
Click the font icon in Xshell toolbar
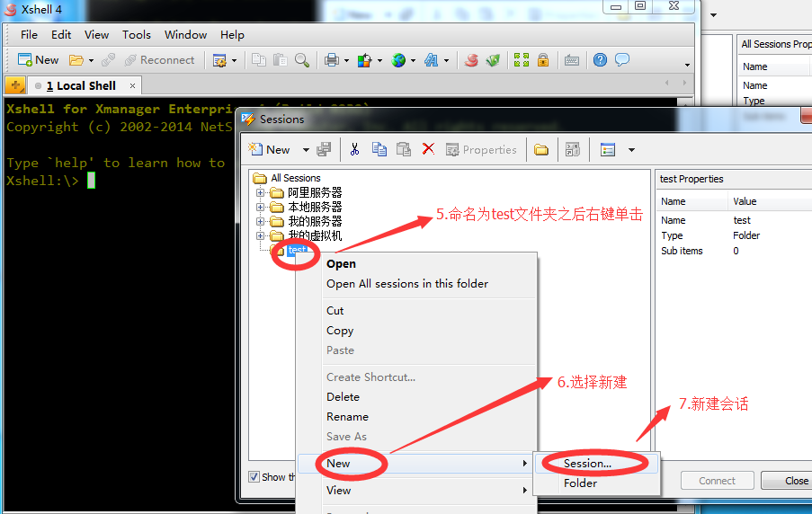pyautogui.click(x=431, y=60)
